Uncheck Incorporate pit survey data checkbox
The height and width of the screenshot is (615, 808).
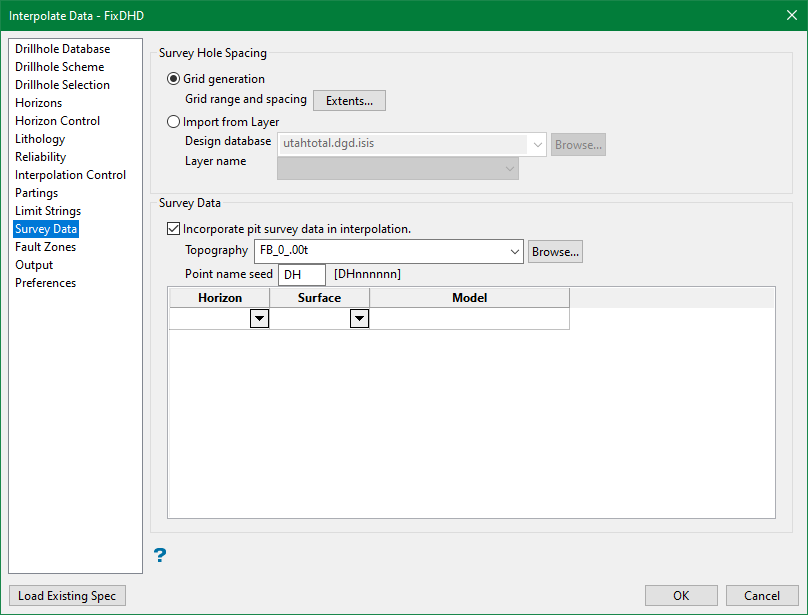(x=174, y=229)
